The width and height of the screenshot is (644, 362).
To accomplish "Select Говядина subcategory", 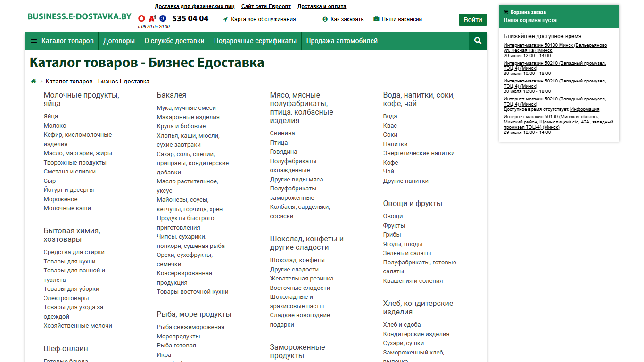I will point(283,152).
